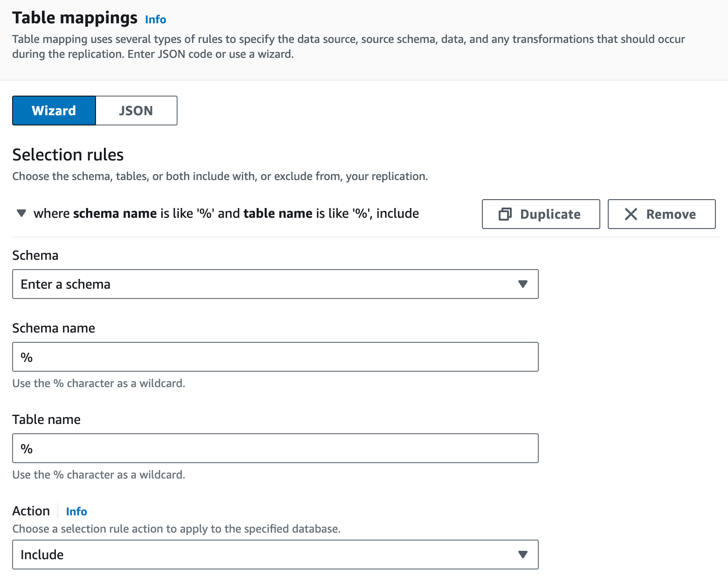Click the Schema name label

click(x=54, y=328)
